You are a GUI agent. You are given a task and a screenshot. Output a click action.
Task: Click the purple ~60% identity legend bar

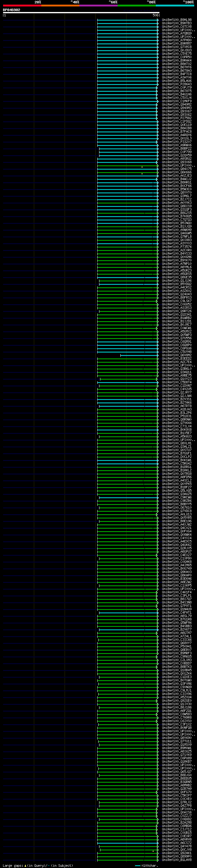[98, 6]
